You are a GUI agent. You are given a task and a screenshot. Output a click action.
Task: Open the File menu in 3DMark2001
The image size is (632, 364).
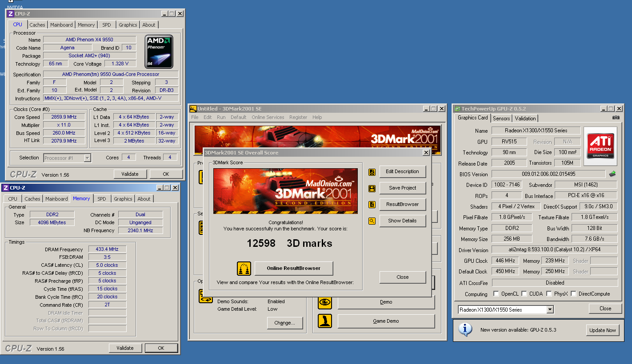(195, 117)
